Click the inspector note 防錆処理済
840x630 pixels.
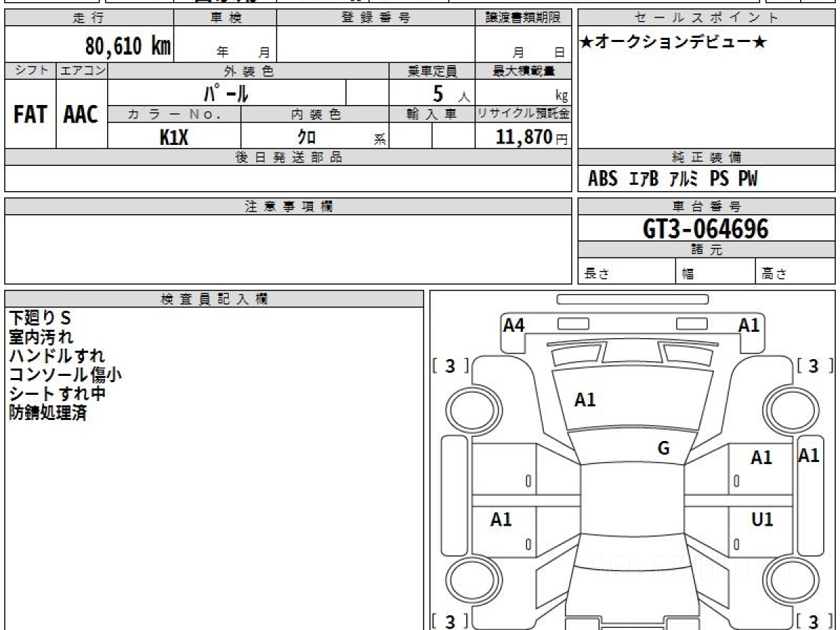tap(48, 412)
